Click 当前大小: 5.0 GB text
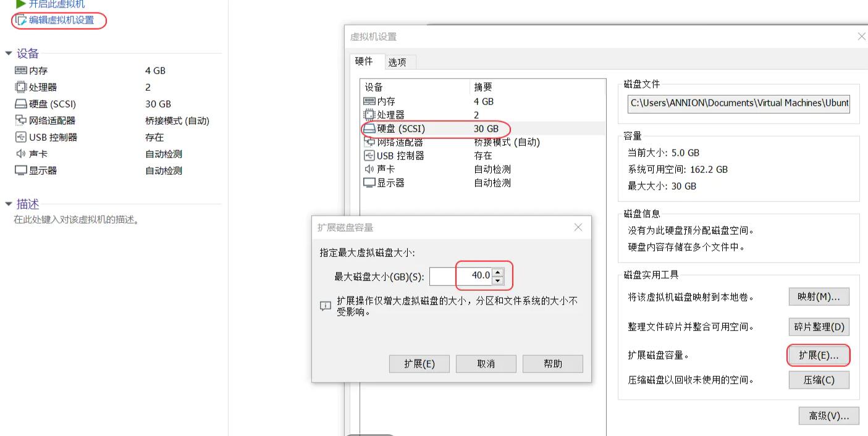868x436 pixels. [664, 153]
